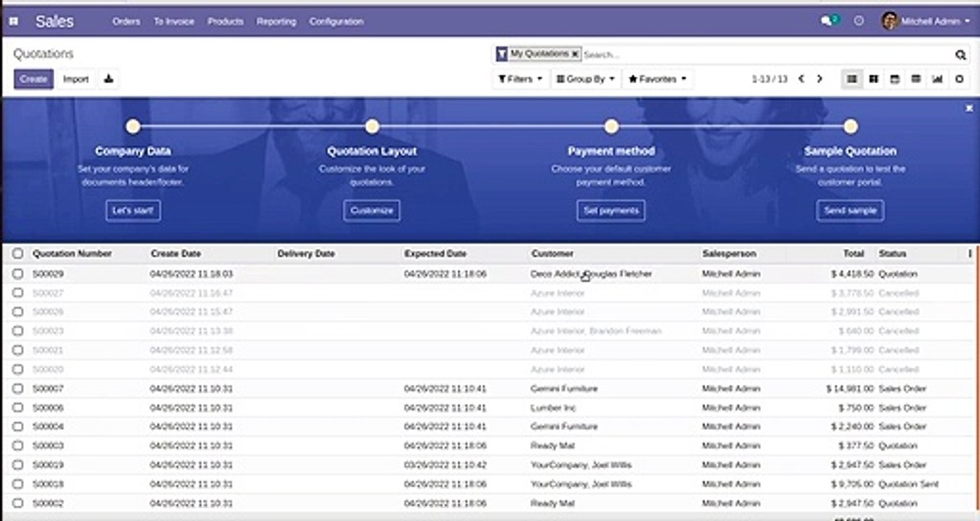Open the apps home menu icon
This screenshot has height=521, width=980.
[13, 22]
